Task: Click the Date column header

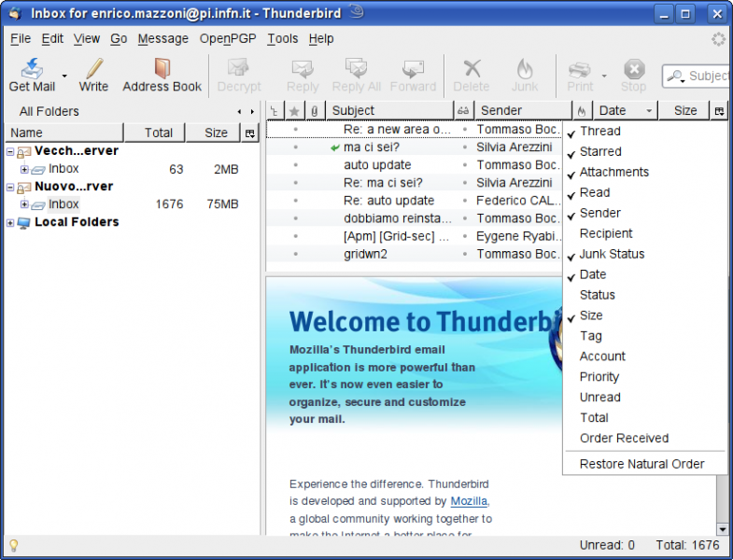Action: tap(625, 111)
